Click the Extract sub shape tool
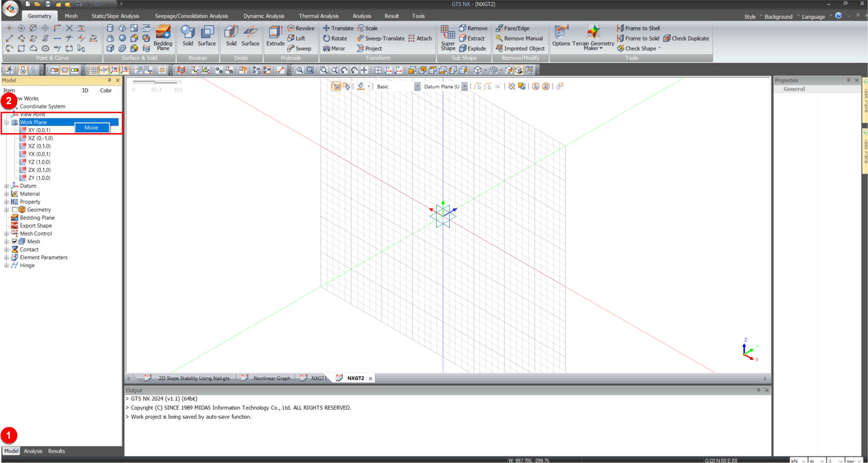This screenshot has width=868, height=463. 472,38
